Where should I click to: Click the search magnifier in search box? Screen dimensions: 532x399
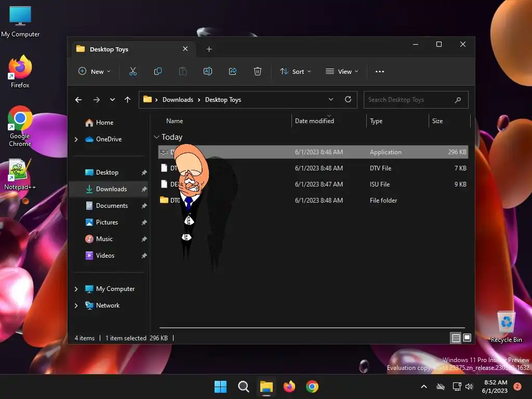458,100
